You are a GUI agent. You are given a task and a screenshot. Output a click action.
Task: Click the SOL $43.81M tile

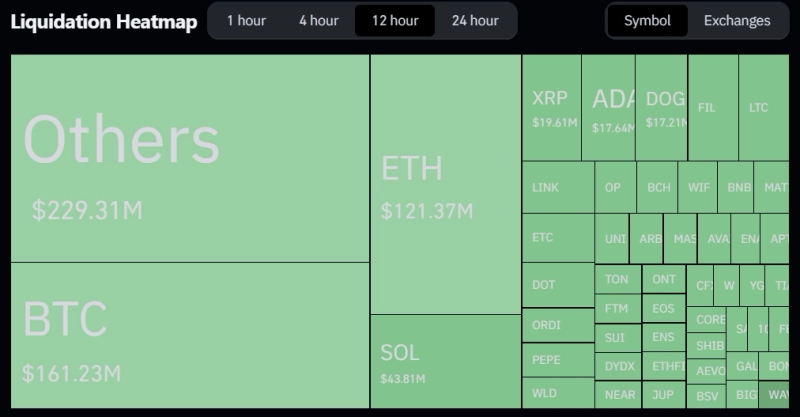pyautogui.click(x=445, y=362)
